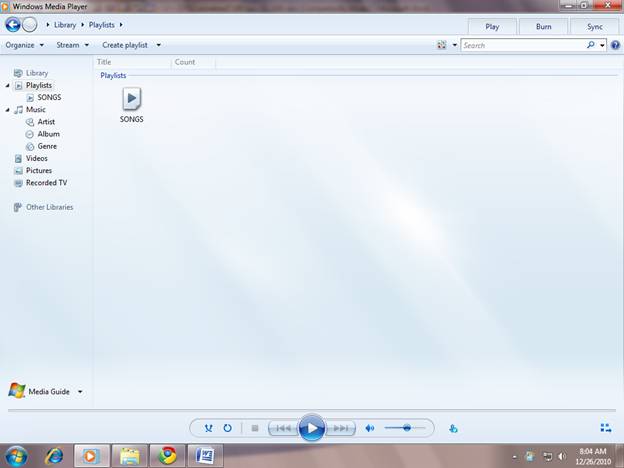This screenshot has width=624, height=468.
Task: Switch to Microsoft Word on the taskbar
Action: (205, 456)
